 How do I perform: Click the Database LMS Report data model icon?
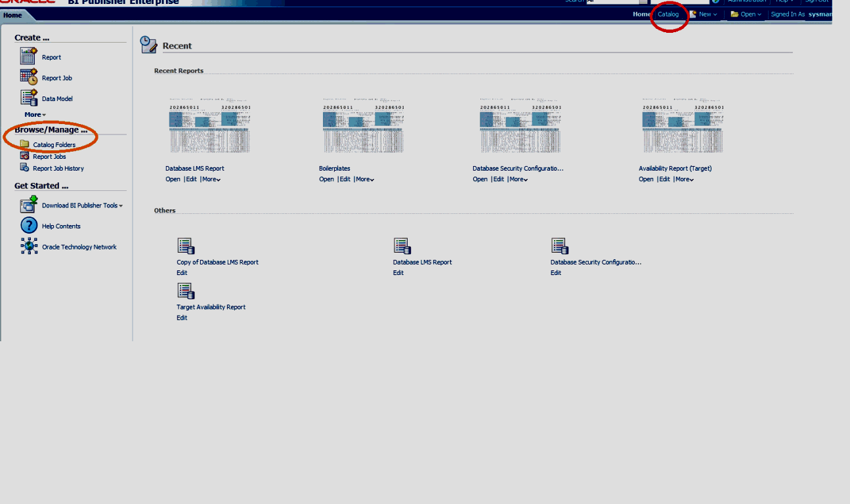tap(402, 246)
